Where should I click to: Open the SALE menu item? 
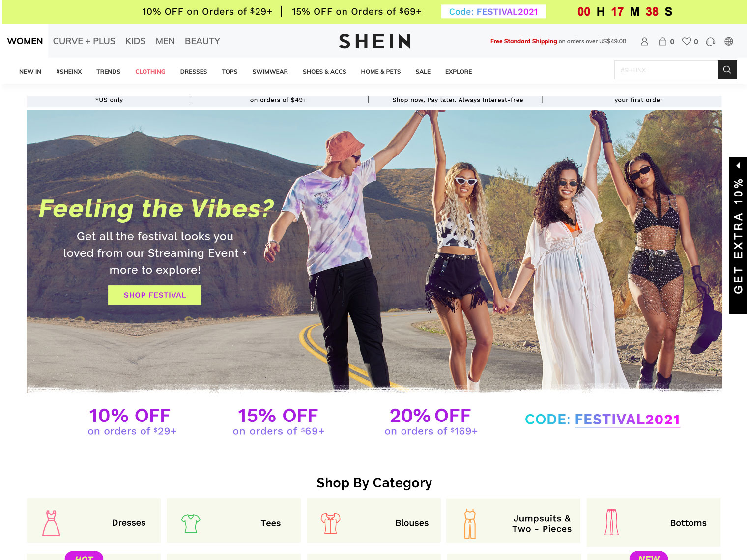click(x=423, y=72)
